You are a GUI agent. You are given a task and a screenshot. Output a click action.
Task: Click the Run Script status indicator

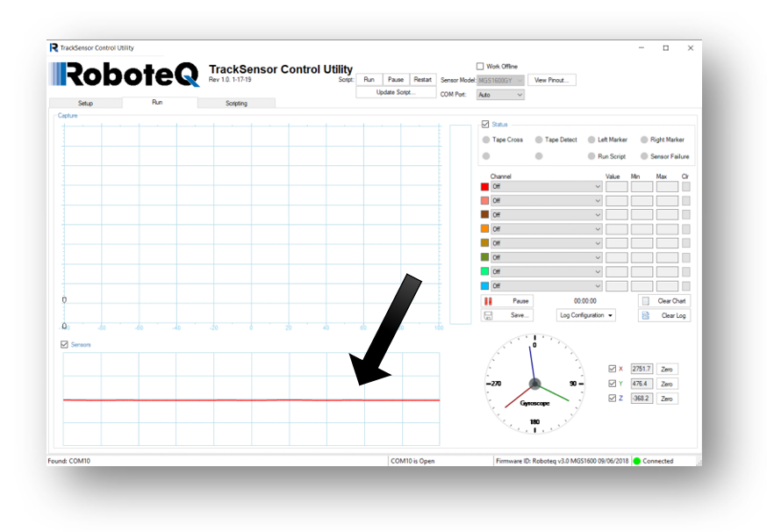point(591,156)
